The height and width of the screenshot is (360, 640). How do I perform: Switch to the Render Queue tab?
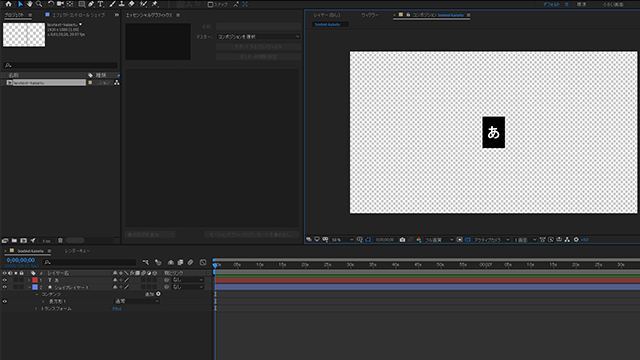click(x=77, y=251)
